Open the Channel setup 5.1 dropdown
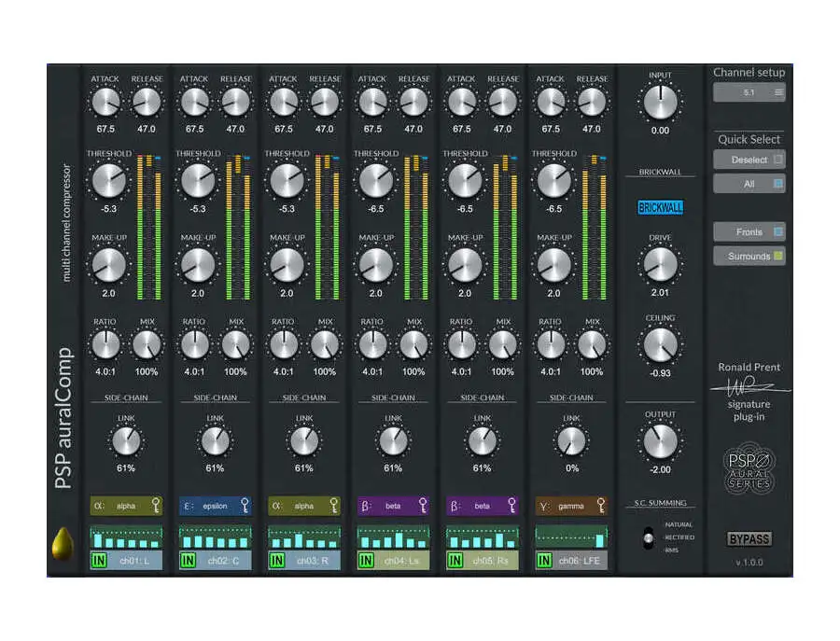The width and height of the screenshot is (840, 641). pyautogui.click(x=749, y=91)
